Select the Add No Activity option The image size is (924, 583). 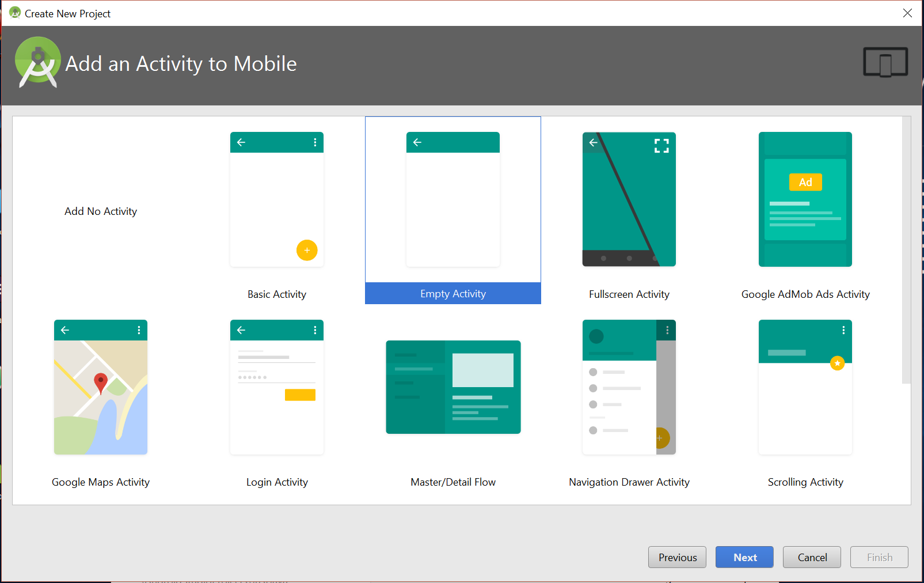pyautogui.click(x=101, y=211)
